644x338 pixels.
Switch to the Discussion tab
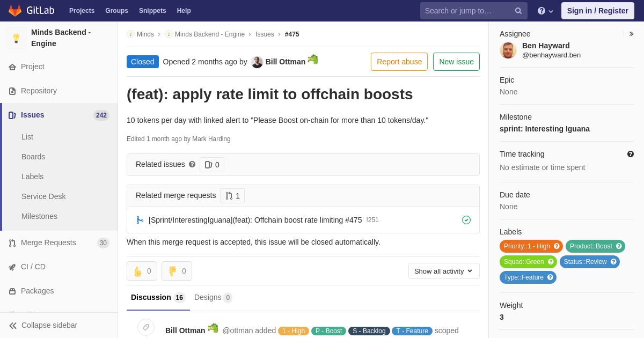pos(158,298)
